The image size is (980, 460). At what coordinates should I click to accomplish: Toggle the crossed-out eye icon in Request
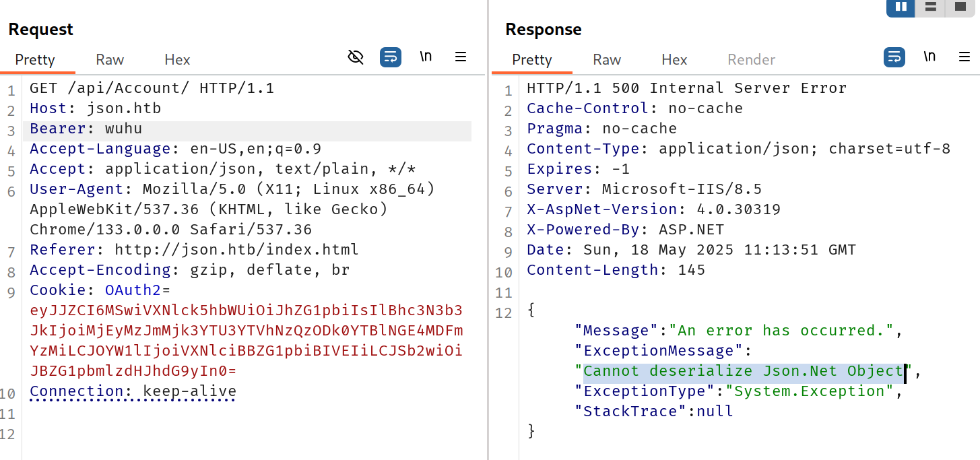[356, 57]
